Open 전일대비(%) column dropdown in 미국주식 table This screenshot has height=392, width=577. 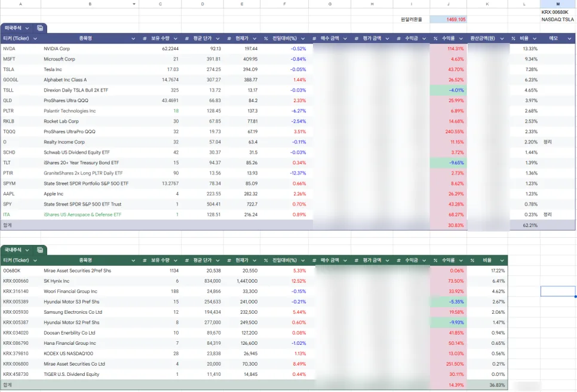[303, 39]
